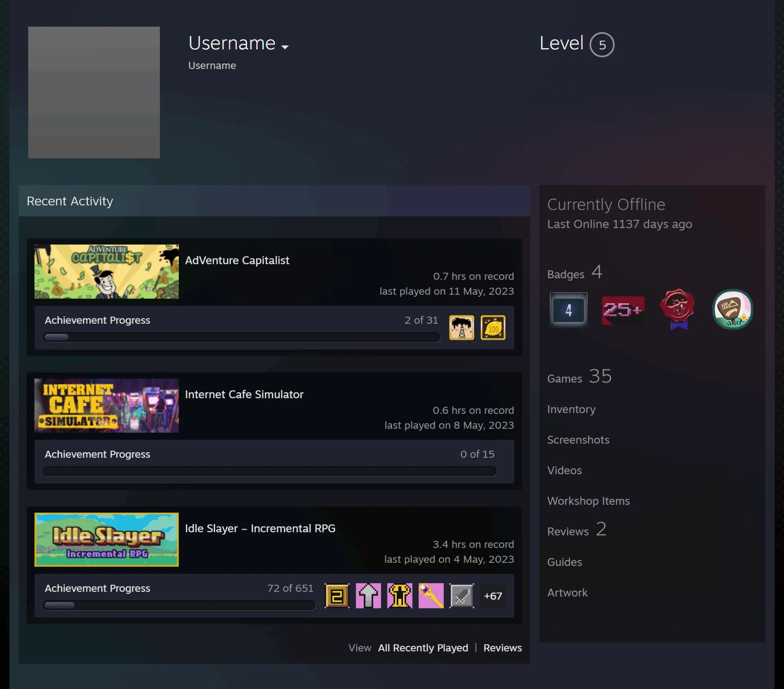Open the Reviews link at bottom
This screenshot has width=784, height=689.
[503, 648]
